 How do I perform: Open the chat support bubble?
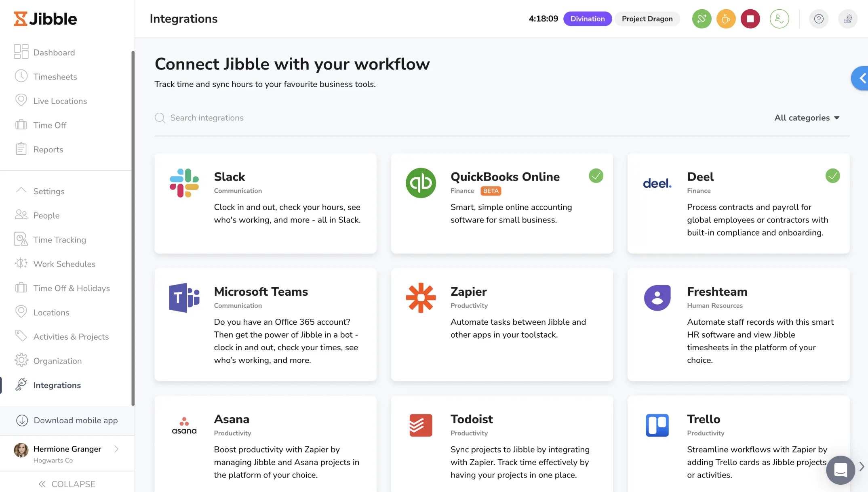pos(841,470)
